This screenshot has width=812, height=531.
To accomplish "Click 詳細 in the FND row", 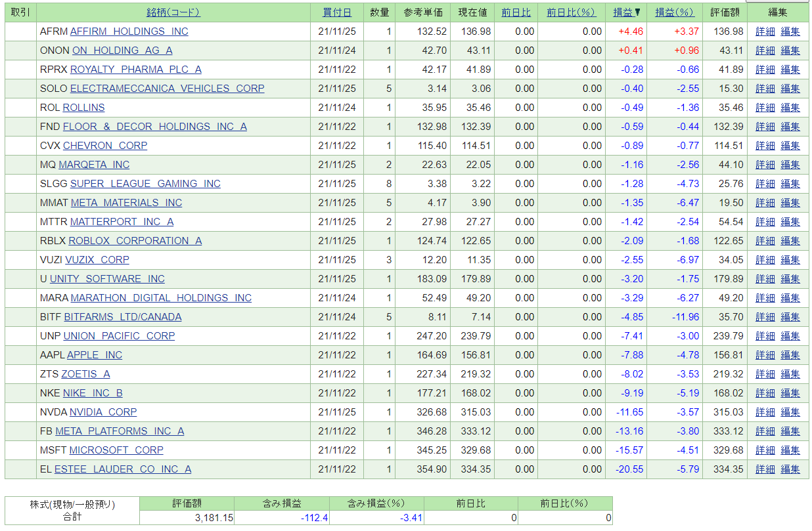I will pyautogui.click(x=765, y=127).
